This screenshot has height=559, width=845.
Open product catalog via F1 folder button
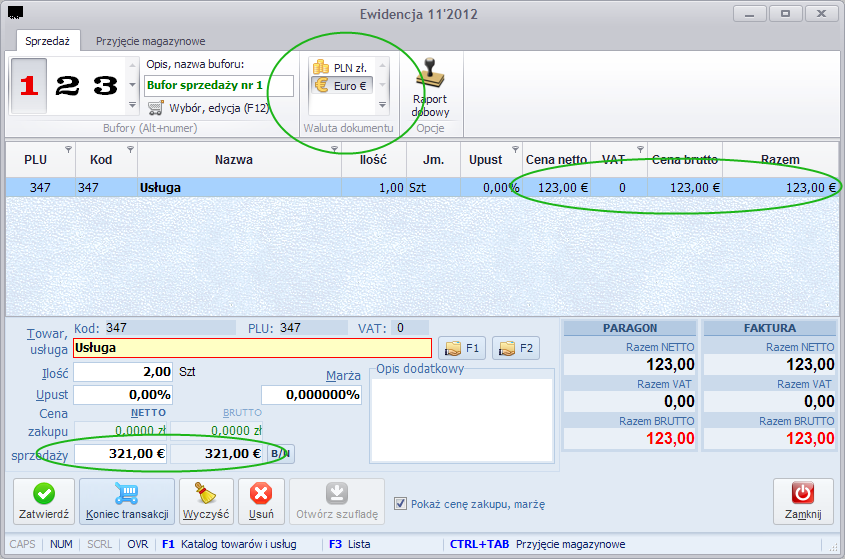[462, 348]
